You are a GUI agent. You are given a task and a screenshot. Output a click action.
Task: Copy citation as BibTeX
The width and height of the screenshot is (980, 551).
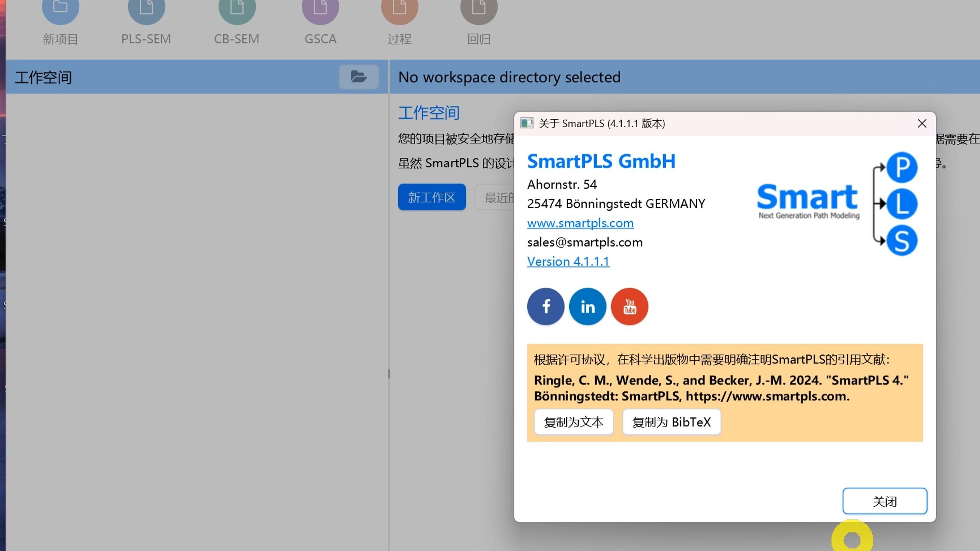671,422
